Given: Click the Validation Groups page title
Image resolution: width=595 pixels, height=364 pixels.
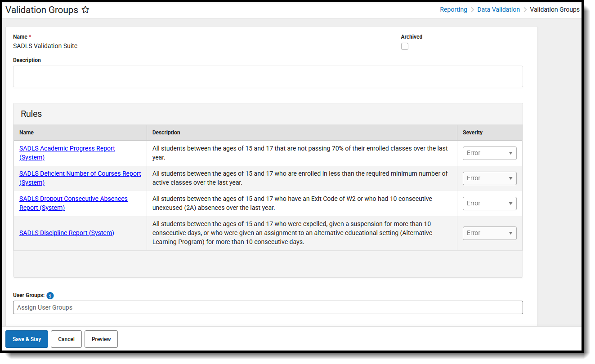Looking at the screenshot, I should point(42,10).
